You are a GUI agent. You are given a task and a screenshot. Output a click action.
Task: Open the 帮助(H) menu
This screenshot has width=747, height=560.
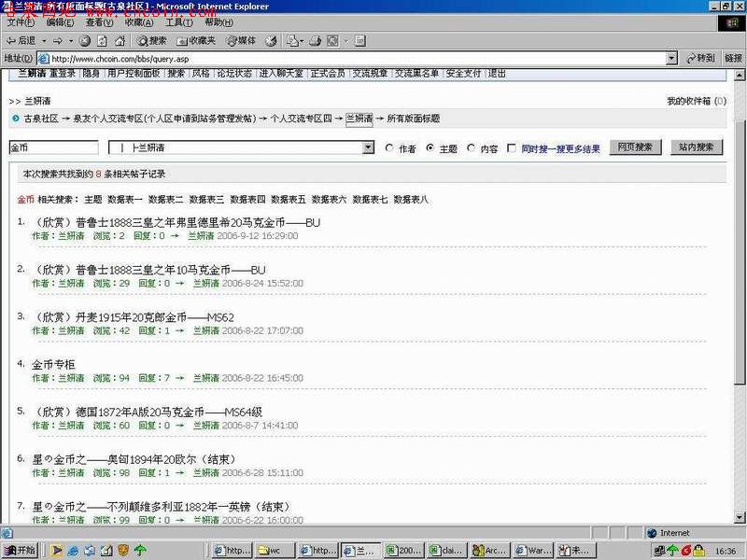(218, 22)
